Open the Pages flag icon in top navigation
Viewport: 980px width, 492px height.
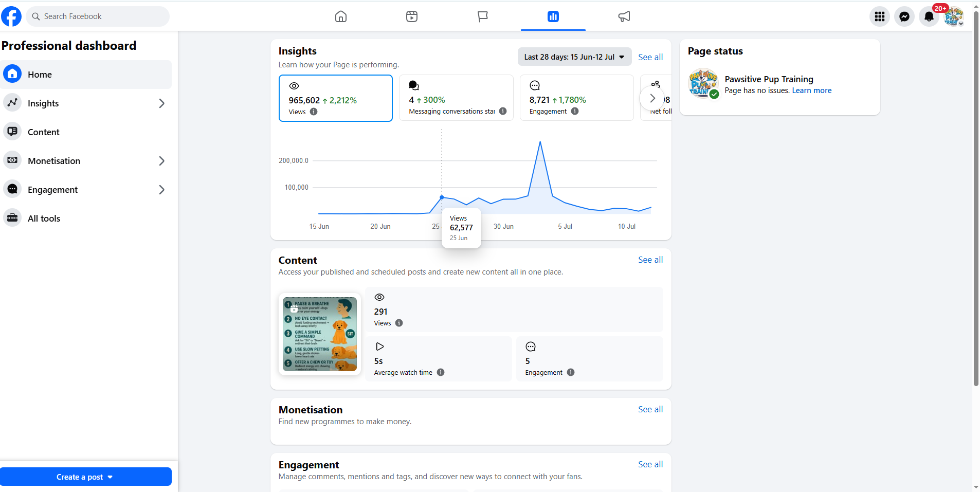[482, 16]
